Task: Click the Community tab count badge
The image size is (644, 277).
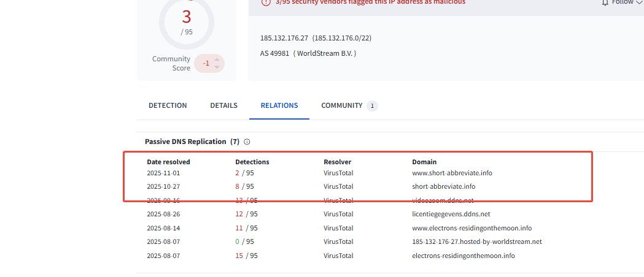Action: coord(372,106)
